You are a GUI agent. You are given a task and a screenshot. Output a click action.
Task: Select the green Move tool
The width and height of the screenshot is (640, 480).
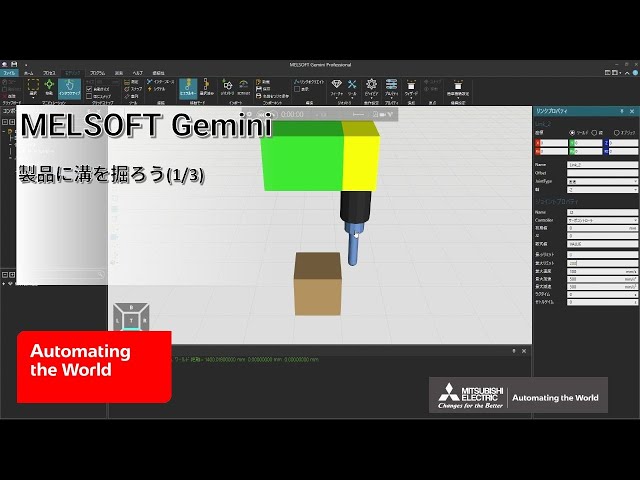click(x=49, y=87)
